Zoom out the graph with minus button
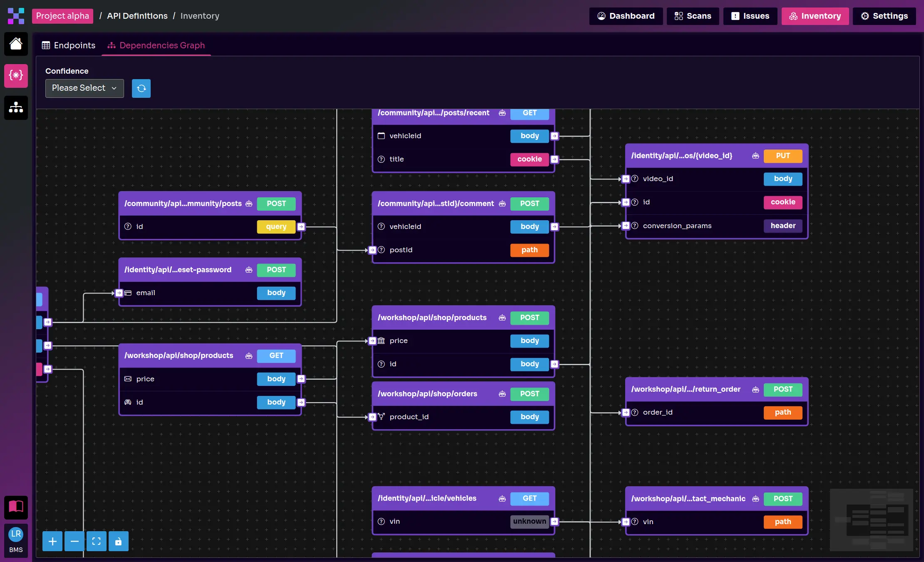The height and width of the screenshot is (562, 924). click(75, 541)
